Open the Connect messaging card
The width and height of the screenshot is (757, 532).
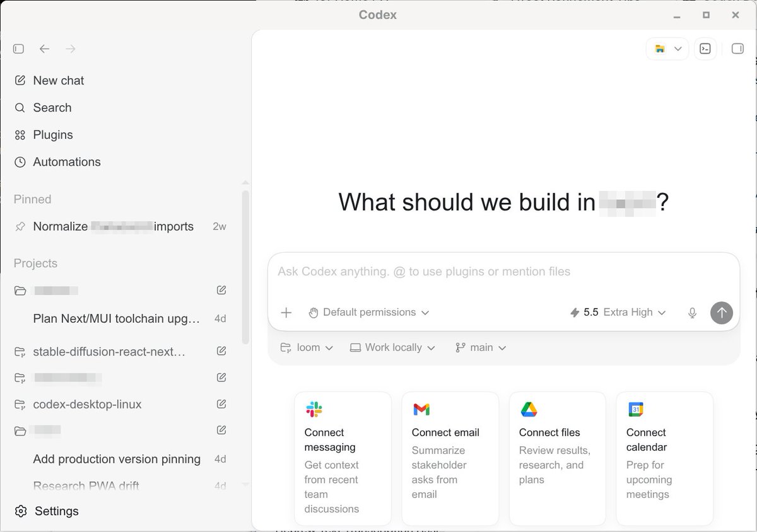pos(343,459)
